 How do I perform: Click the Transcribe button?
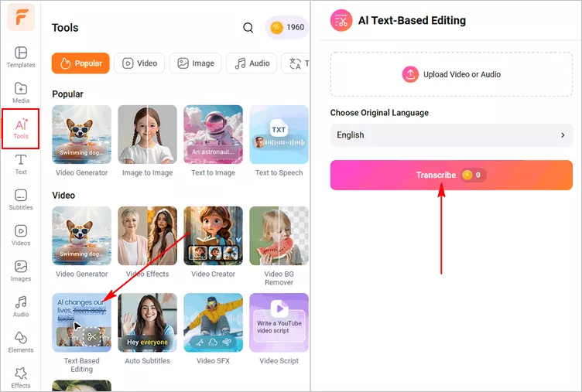pos(451,175)
